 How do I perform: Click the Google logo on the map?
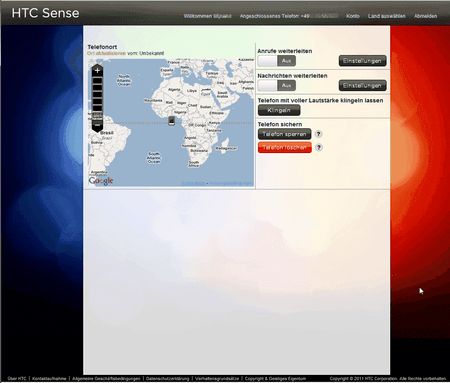click(x=101, y=181)
